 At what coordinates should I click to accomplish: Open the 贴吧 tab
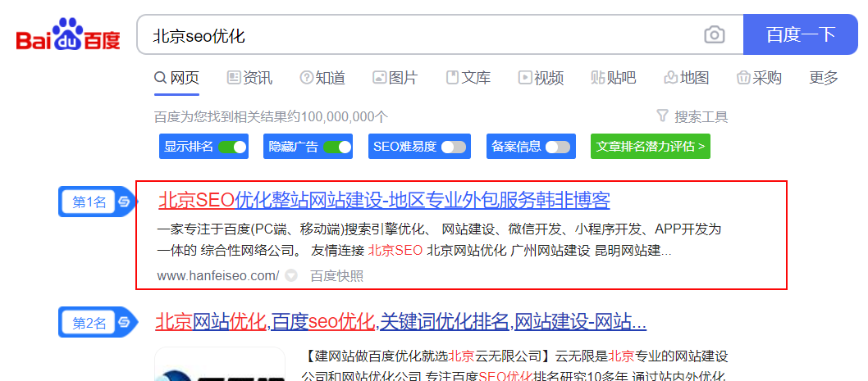[x=614, y=78]
